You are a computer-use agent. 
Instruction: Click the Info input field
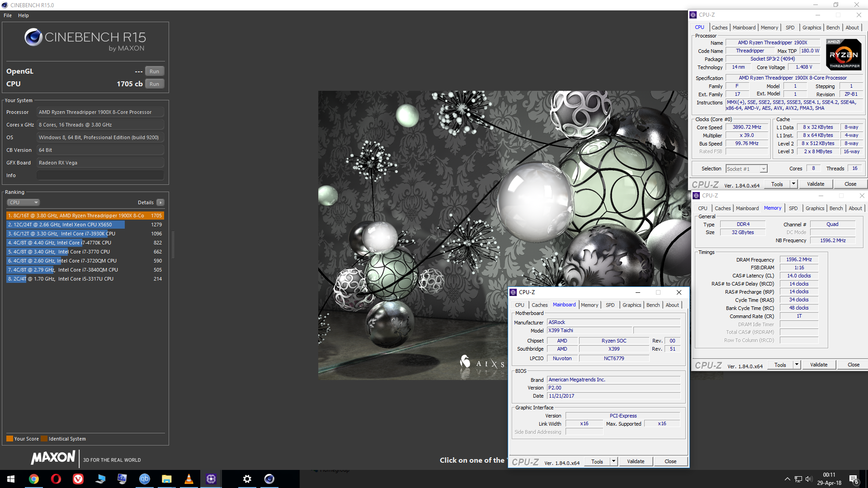100,175
